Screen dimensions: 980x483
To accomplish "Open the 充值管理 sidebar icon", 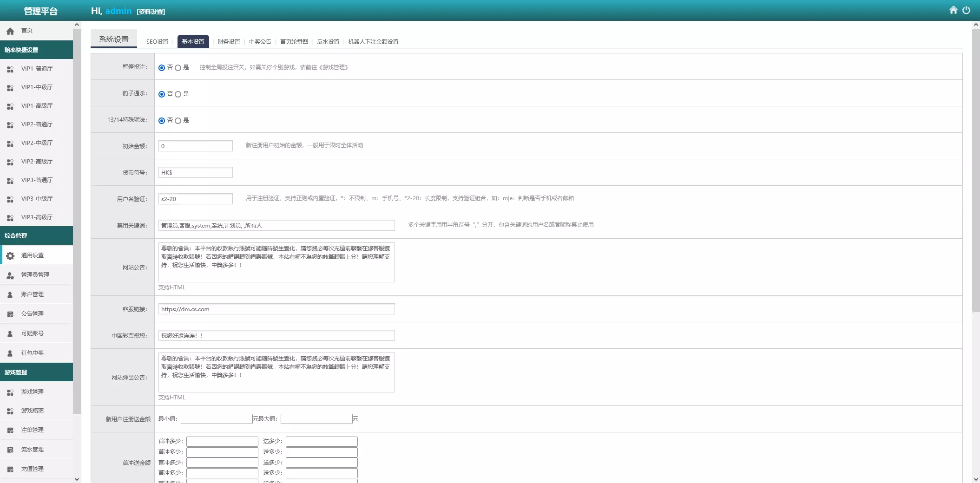I will (x=10, y=469).
